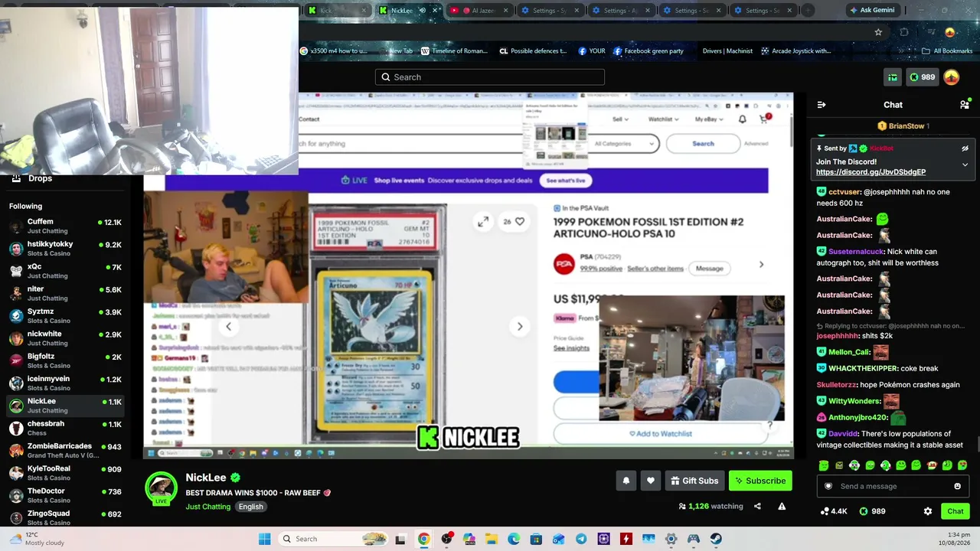This screenshot has height=551, width=980.
Task: Open the 989 KICKs balance at top
Action: coord(922,77)
